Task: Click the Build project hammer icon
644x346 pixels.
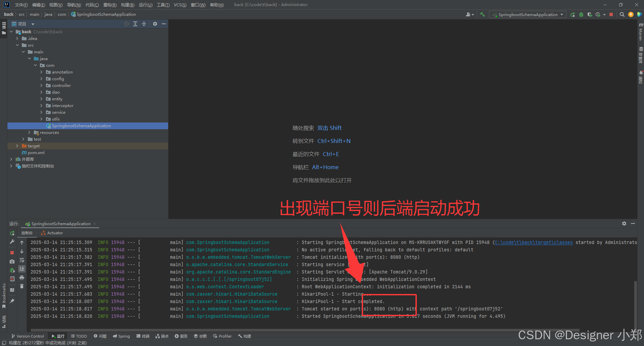Action: tap(482, 14)
